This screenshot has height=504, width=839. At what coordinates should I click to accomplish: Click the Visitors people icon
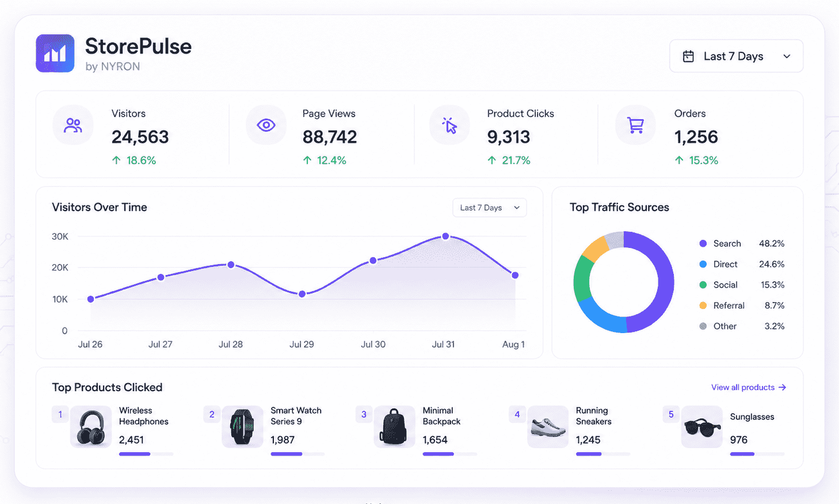tap(73, 125)
